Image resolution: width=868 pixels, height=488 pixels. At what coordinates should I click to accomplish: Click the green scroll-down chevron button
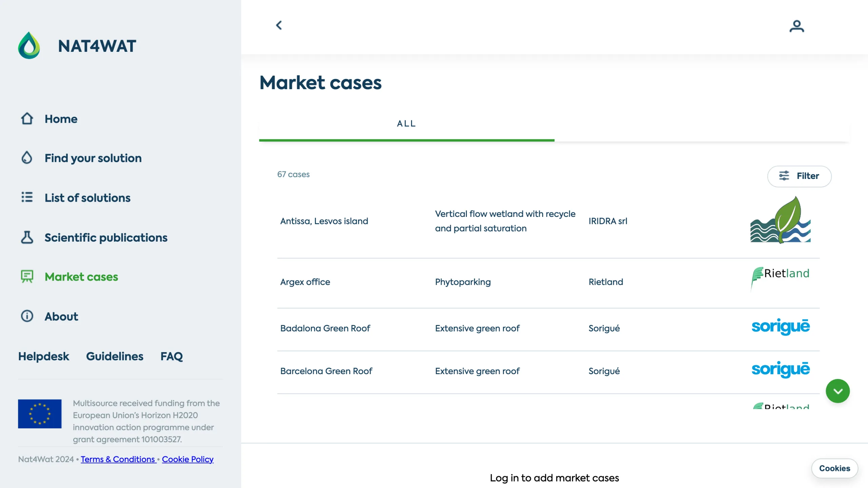[x=837, y=391]
